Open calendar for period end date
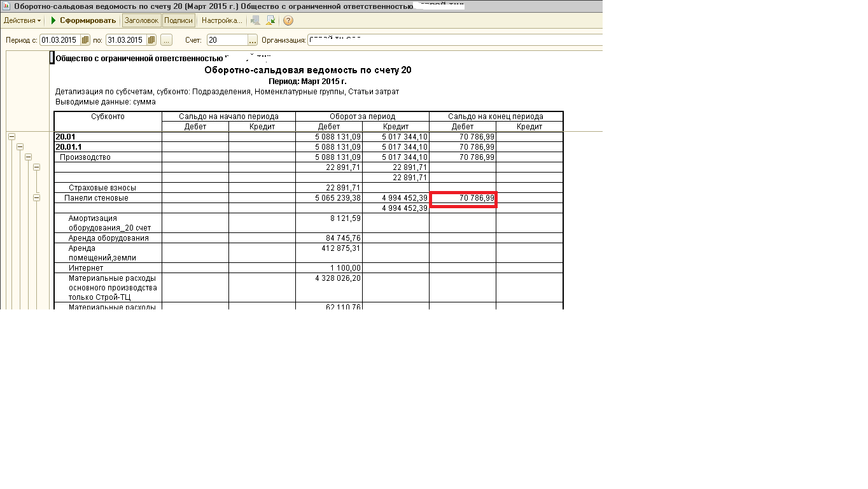Screen dimensions: 868x489 point(151,40)
